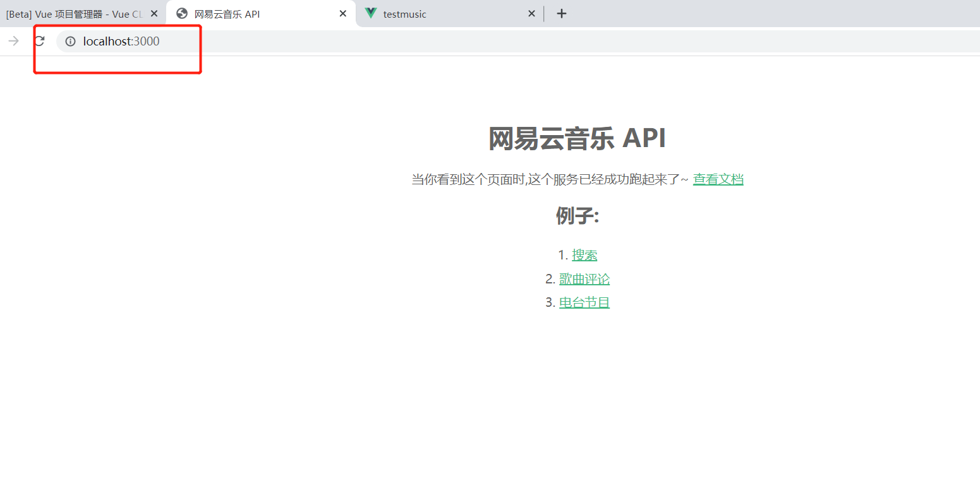Select the 网易云音乐 API tab
The image size is (980, 493).
coord(262,14)
